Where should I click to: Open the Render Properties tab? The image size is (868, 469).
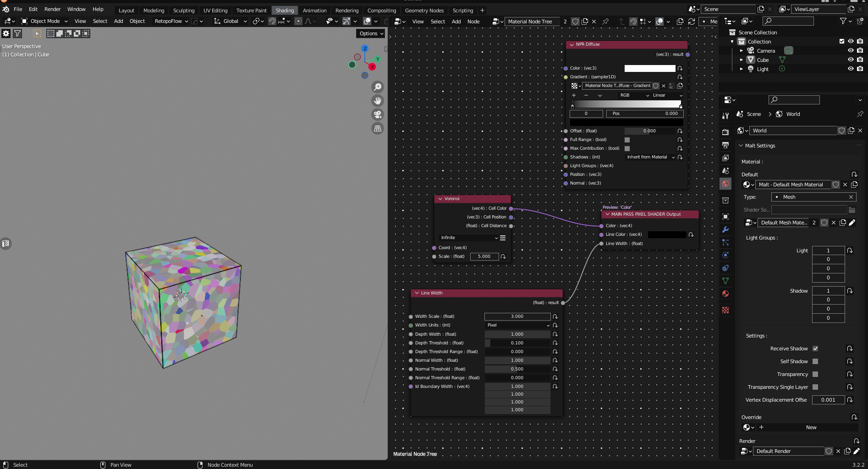point(725,132)
